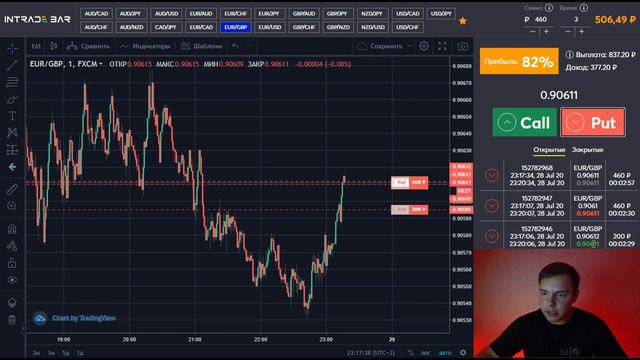Open the Fibonacci/pitchfork lines tool
640x360 pixels.
tap(12, 82)
